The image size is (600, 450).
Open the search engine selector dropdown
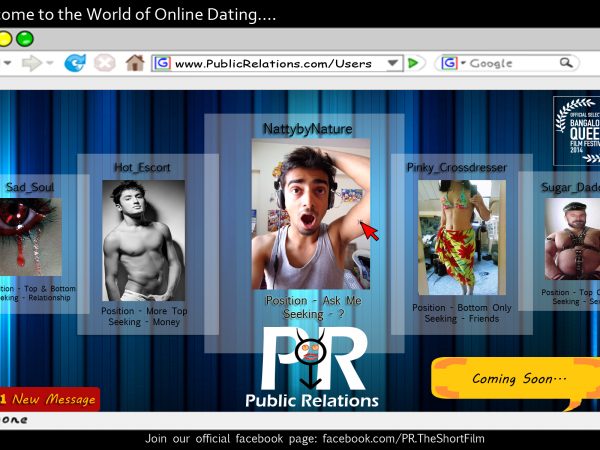point(463,63)
